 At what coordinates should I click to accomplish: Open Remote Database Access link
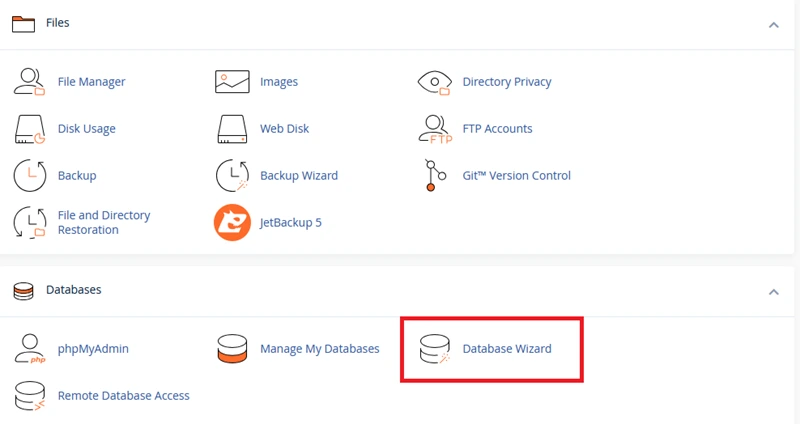124,396
